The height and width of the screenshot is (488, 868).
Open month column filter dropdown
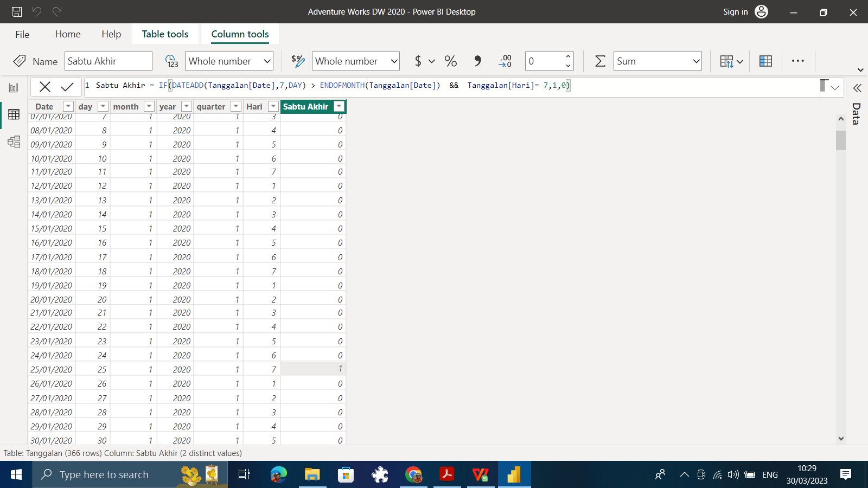pyautogui.click(x=149, y=106)
